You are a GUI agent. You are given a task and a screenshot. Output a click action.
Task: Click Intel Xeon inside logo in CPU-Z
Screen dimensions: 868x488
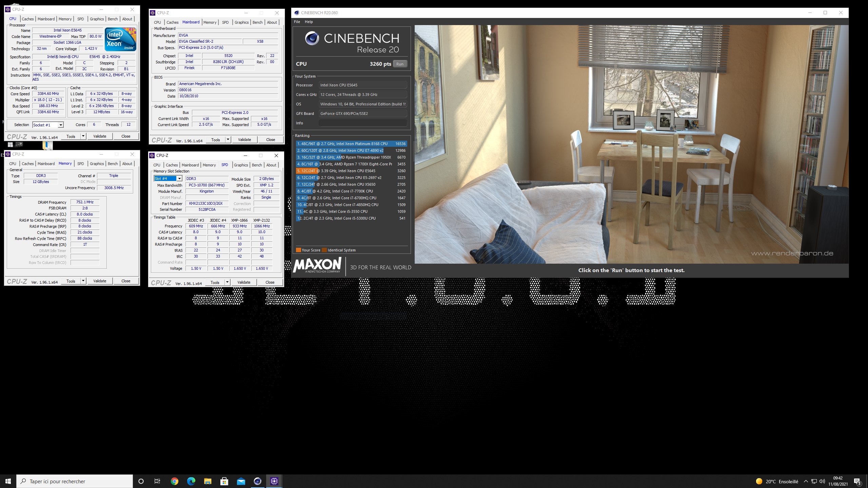click(120, 39)
